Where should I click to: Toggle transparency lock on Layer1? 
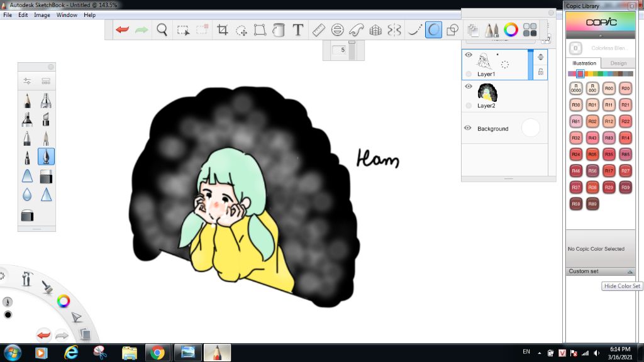[x=540, y=72]
